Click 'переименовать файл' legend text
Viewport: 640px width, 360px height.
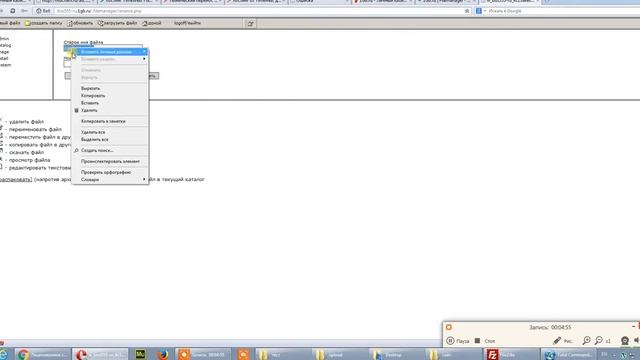(x=36, y=129)
